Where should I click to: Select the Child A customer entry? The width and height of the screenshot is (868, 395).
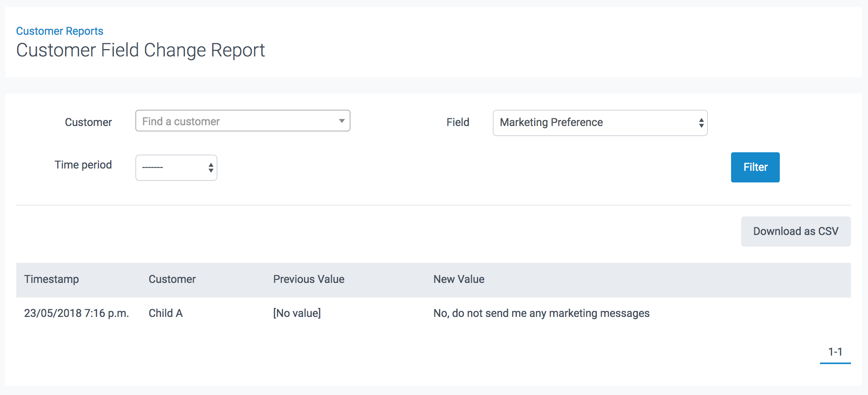(166, 313)
